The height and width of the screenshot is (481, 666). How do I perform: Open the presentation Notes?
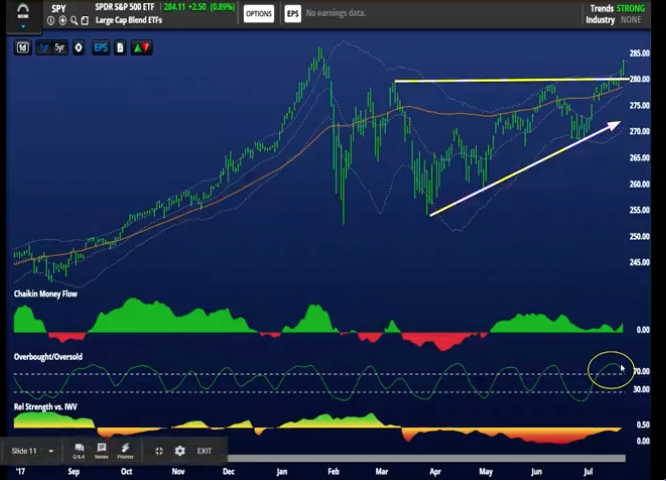point(101,451)
